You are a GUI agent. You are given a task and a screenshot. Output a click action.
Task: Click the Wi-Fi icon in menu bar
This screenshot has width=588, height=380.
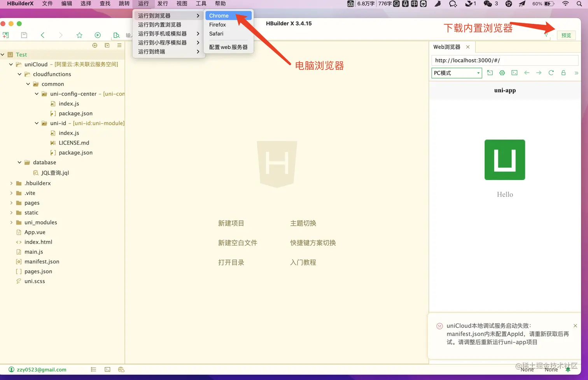coord(565,3)
